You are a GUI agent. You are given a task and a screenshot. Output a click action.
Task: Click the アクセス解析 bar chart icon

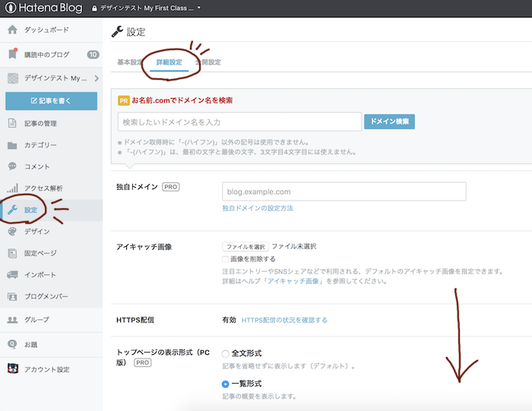(13, 188)
